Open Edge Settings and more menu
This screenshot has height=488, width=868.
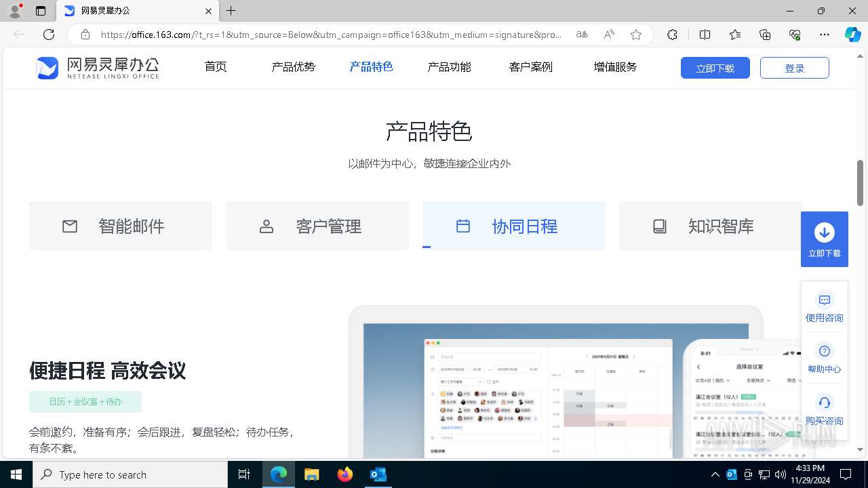pos(825,35)
